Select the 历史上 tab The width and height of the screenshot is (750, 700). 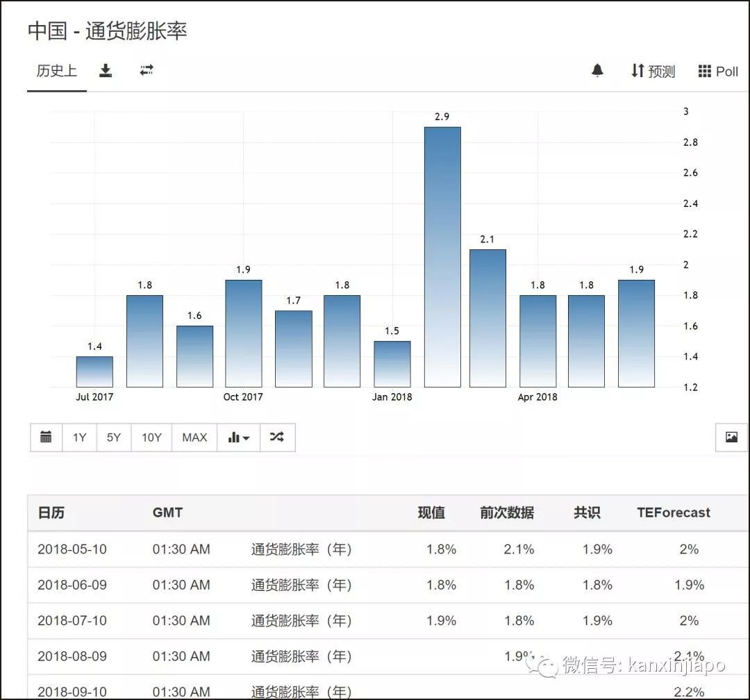(x=56, y=71)
